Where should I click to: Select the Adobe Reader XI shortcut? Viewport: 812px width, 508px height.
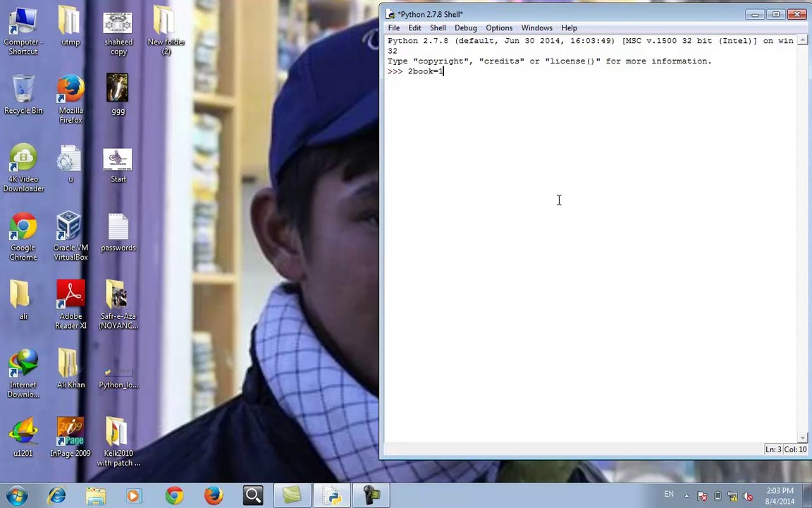(70, 305)
